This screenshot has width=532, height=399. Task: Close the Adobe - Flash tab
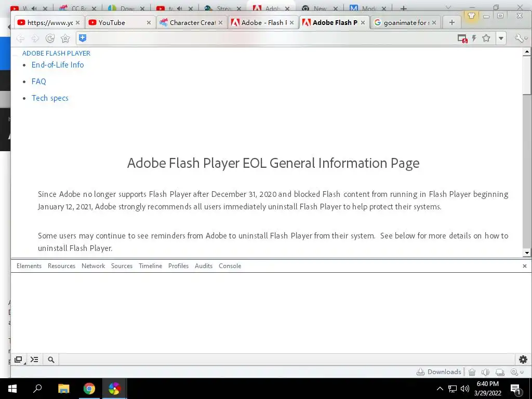(x=292, y=22)
